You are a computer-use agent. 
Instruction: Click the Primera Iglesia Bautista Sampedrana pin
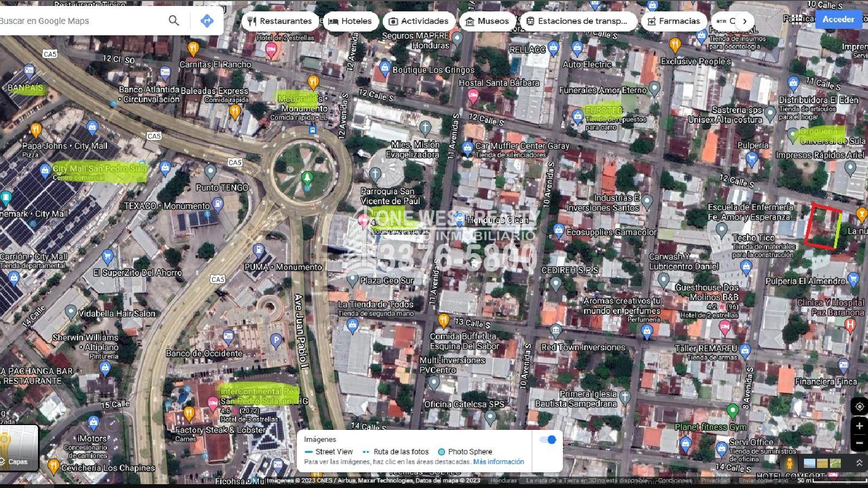click(x=625, y=397)
